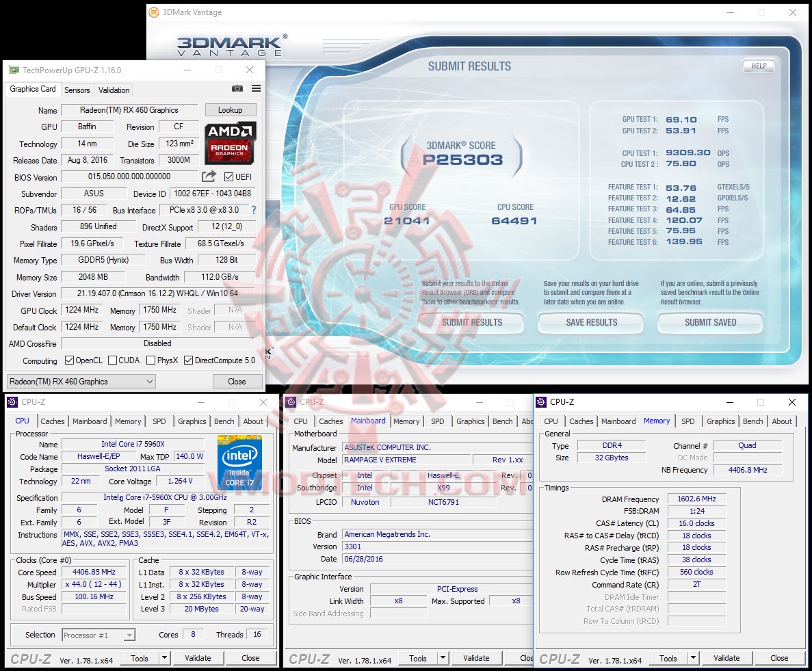Click the 3DMark score P25303
Screen dimensions: 812x671
tap(462, 159)
